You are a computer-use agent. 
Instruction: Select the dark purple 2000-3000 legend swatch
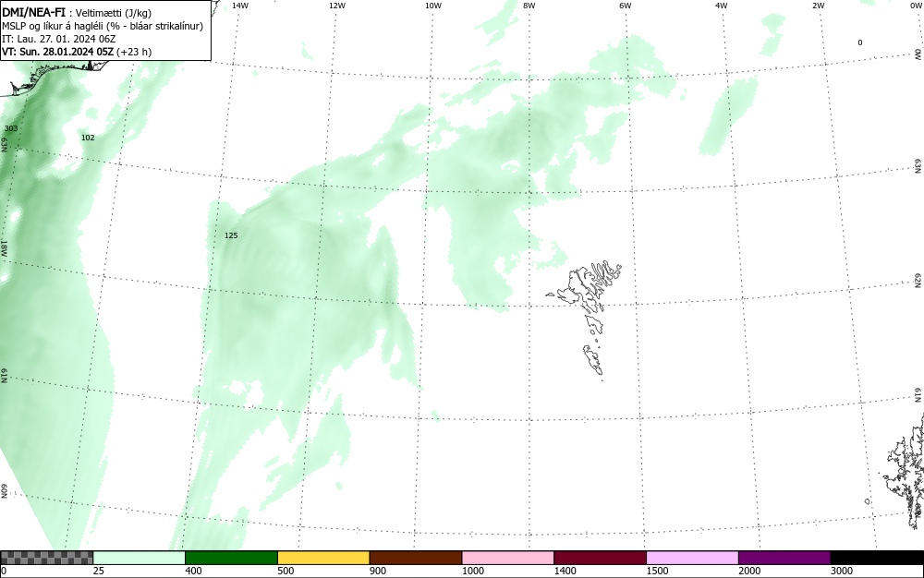[784, 558]
